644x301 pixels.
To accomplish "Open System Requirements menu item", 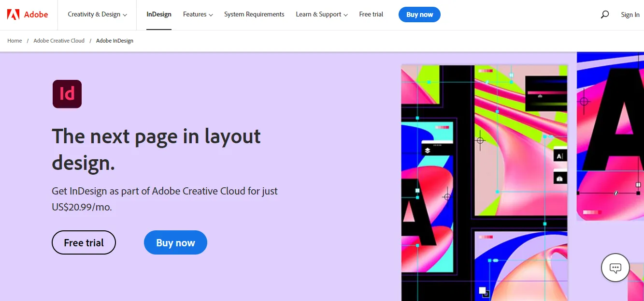I will pyautogui.click(x=254, y=15).
